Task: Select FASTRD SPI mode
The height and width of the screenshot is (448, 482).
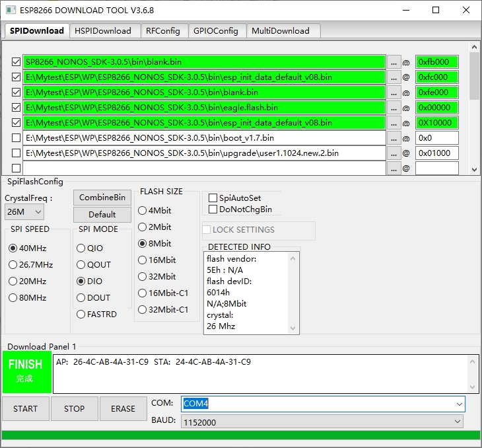Action: [x=97, y=314]
